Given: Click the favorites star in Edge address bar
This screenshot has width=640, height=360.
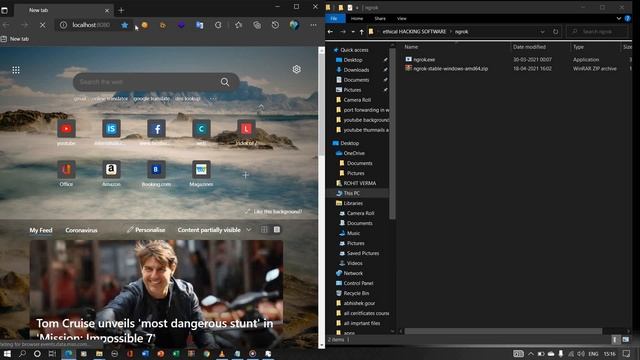Looking at the screenshot, I should point(124,25).
